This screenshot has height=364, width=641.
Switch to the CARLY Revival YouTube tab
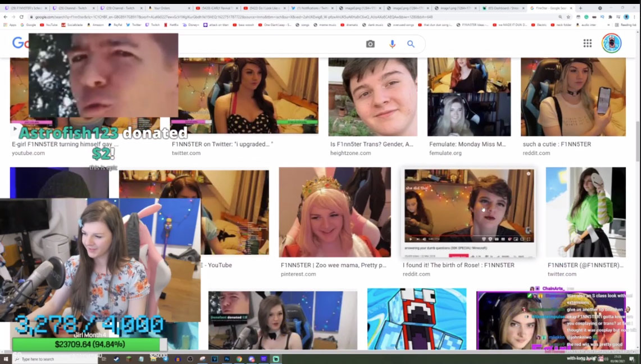click(217, 8)
